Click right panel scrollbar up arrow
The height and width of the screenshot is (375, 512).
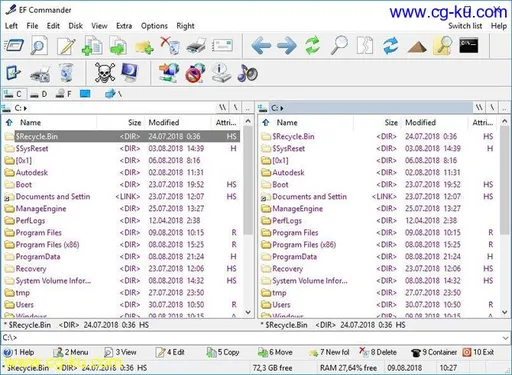click(x=505, y=121)
